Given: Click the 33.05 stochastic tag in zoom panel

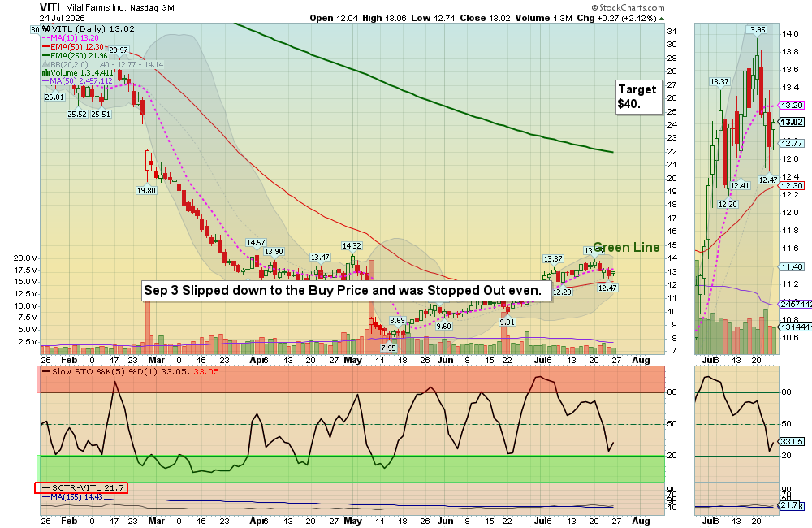Looking at the screenshot, I should [x=792, y=442].
